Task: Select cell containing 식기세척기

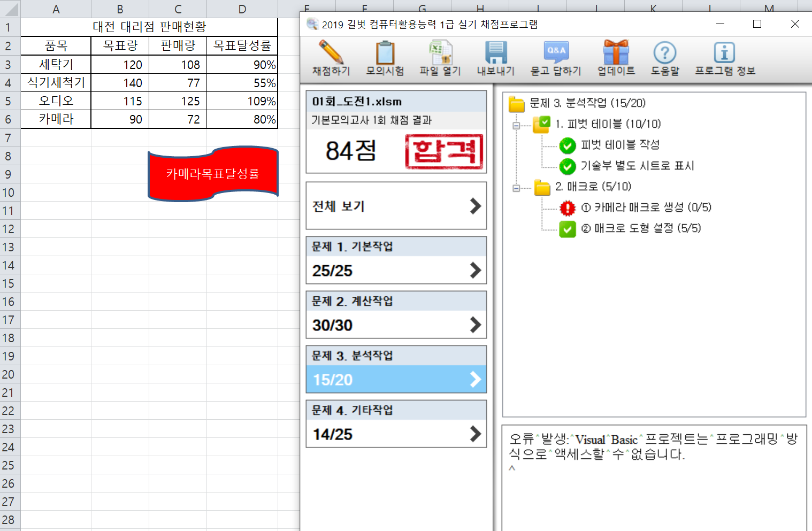Action: click(56, 83)
